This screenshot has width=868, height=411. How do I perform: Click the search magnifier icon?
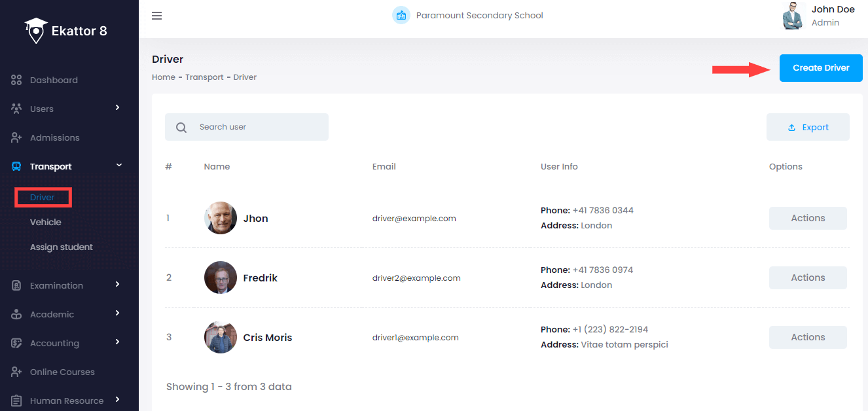pyautogui.click(x=181, y=128)
